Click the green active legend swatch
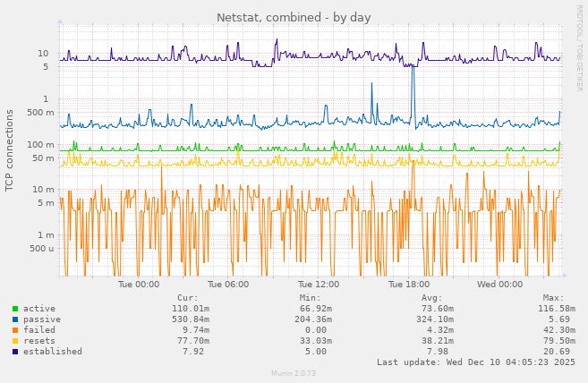This screenshot has height=383, width=588. click(x=15, y=309)
